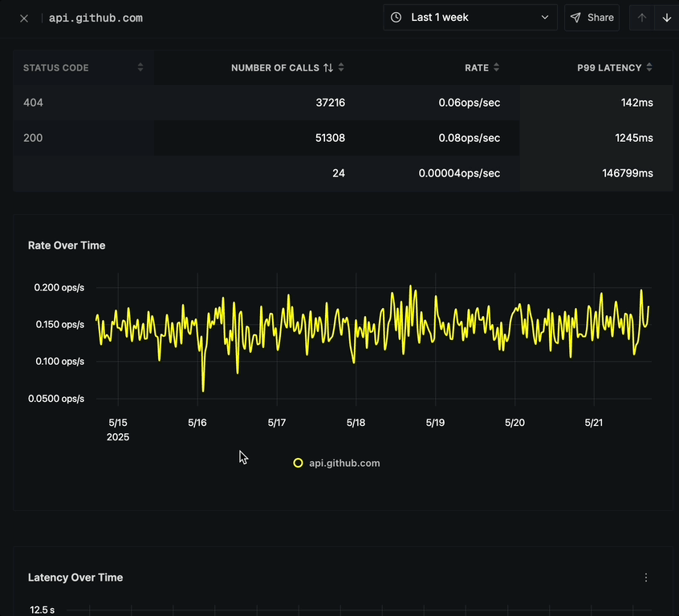Click the 5/16 dip on rate chart
This screenshot has height=616, width=679.
[x=203, y=391]
